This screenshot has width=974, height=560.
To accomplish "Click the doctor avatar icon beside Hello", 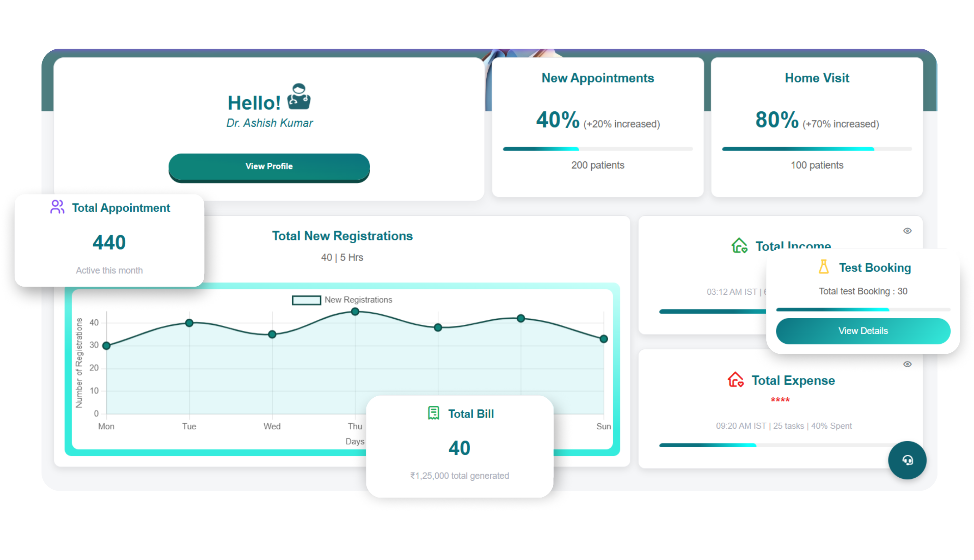I will coord(299,97).
